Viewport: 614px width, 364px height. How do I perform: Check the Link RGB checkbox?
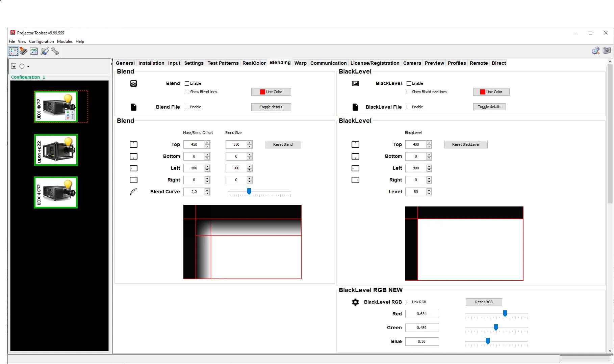409,302
